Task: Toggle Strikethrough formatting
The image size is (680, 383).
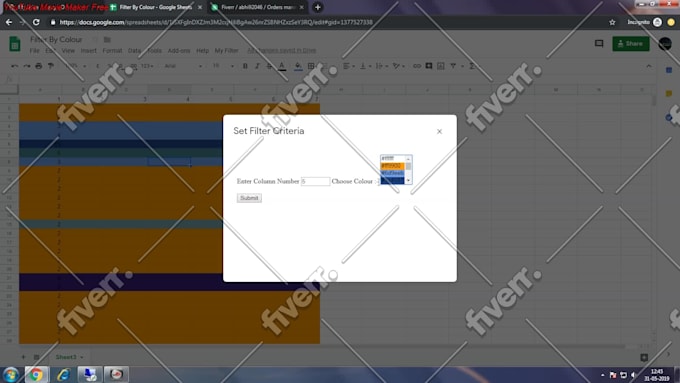Action: click(269, 66)
